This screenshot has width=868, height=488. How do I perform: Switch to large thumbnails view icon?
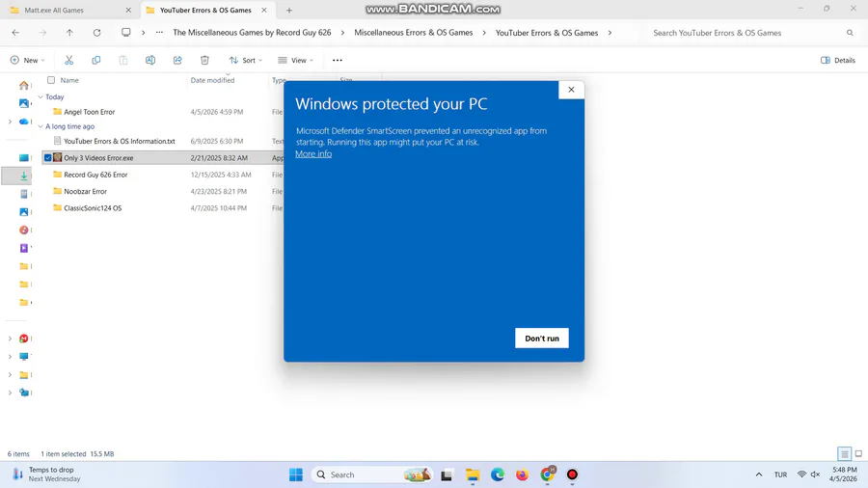point(858,454)
